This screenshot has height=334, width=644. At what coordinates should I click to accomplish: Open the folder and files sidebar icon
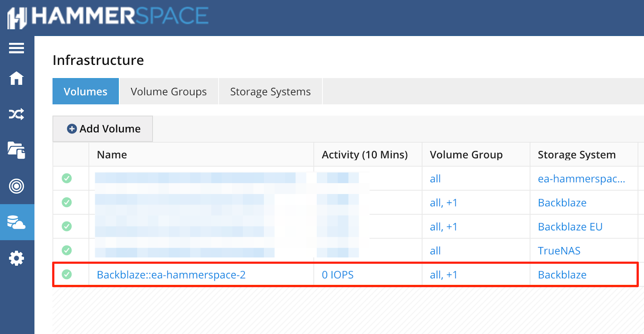coord(17,150)
